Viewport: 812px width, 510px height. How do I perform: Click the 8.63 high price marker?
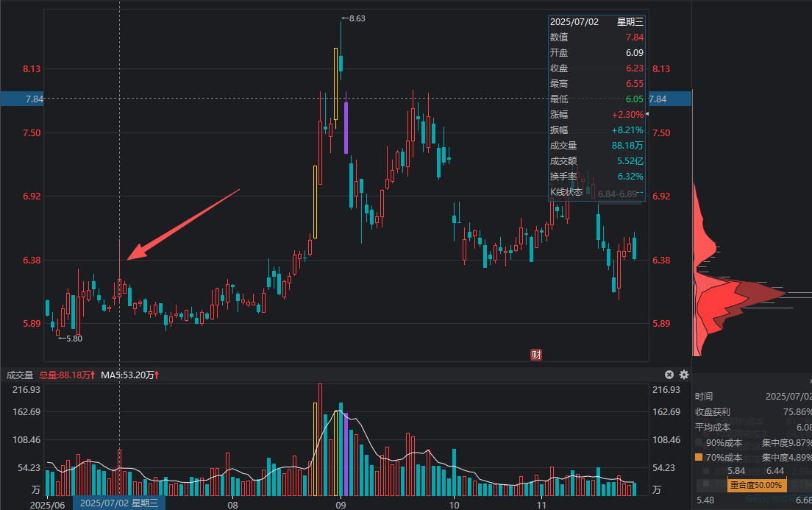353,18
